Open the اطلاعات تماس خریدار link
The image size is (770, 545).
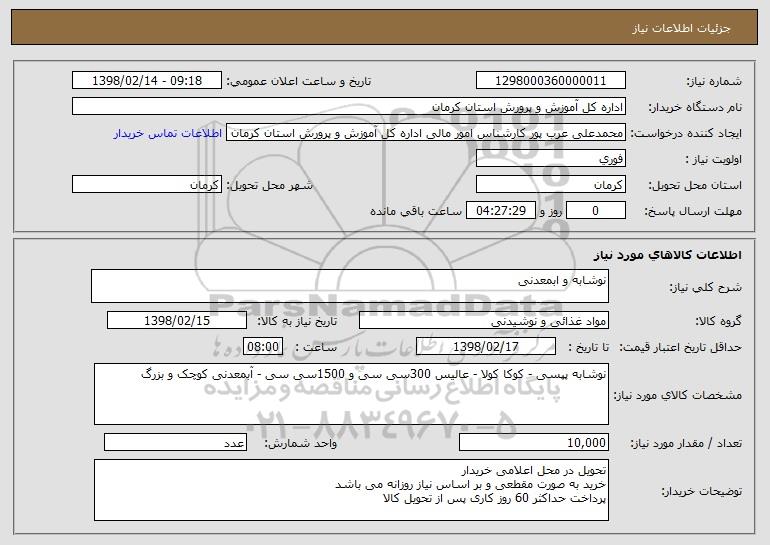167,133
